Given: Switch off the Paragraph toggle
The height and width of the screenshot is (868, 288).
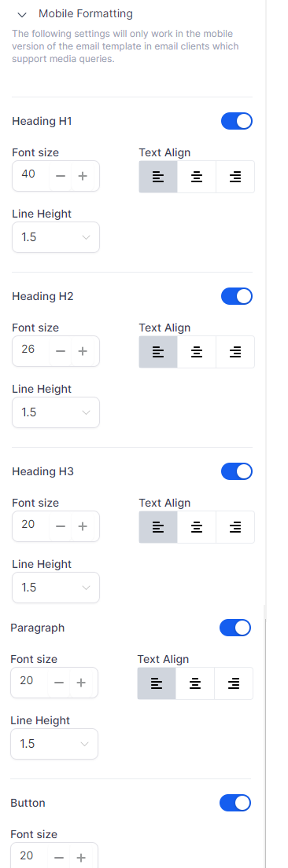Looking at the screenshot, I should 235,628.
